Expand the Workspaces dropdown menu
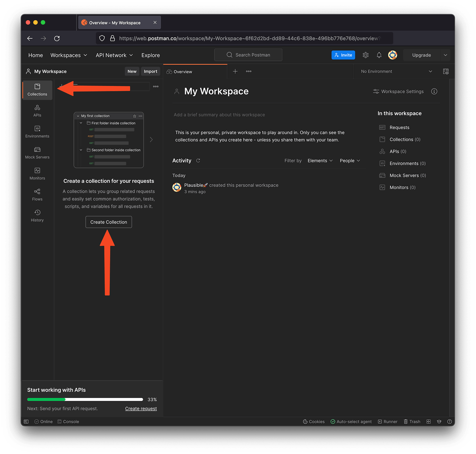This screenshot has height=454, width=476. pyautogui.click(x=69, y=55)
